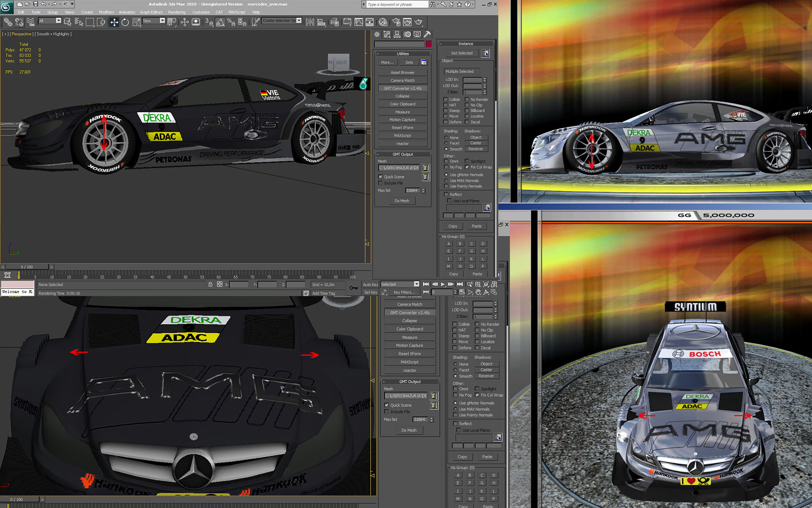Viewport: 812px width, 508px height.
Task: Switch to the Display command panel tab
Action: click(x=417, y=34)
